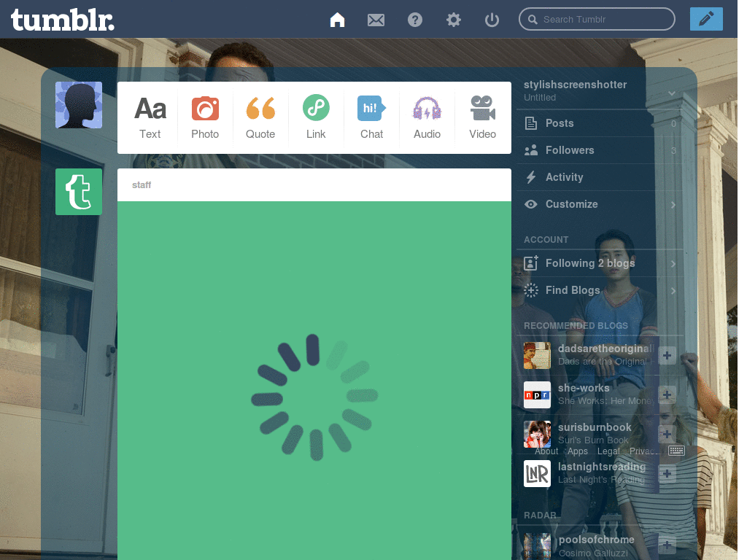Open Following 2 blogs
Screen dimensions: 747x560
tap(600, 263)
